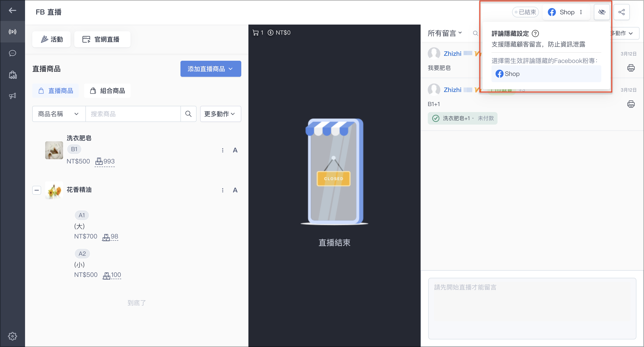This screenshot has width=644, height=347.
Task: Click the 洗衣肥皂+1 未付款 order tag
Action: [x=462, y=118]
